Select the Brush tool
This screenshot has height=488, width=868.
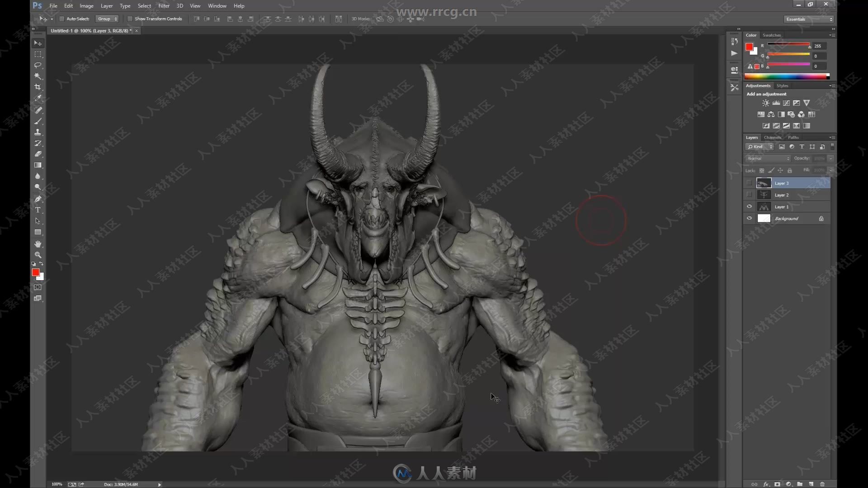pos(38,121)
